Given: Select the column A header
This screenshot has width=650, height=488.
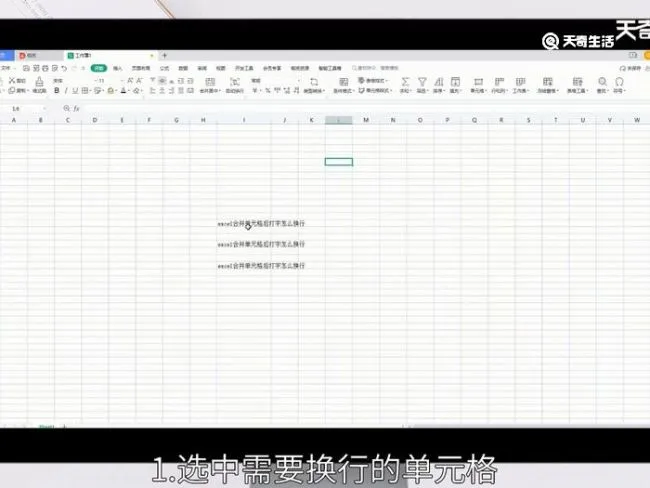Looking at the screenshot, I should (x=14, y=120).
